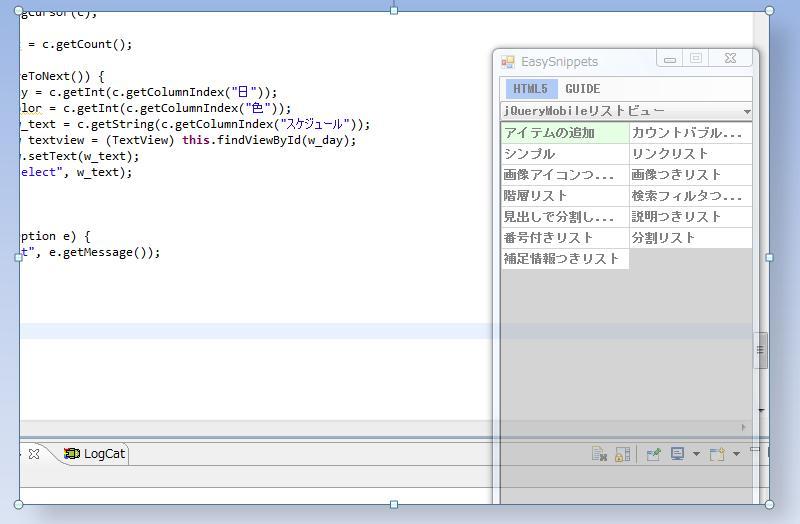Maximize the EasySnippets window
800x524 pixels.
pos(696,59)
